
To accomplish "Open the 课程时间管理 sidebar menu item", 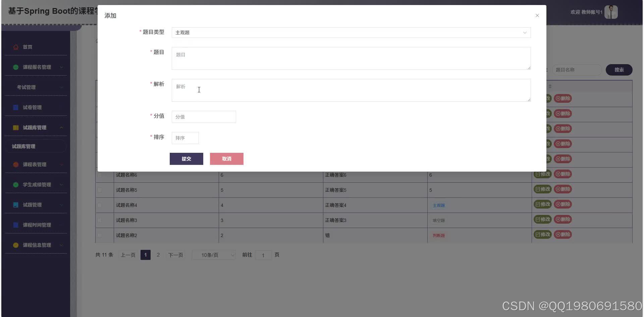I will coord(36,225).
